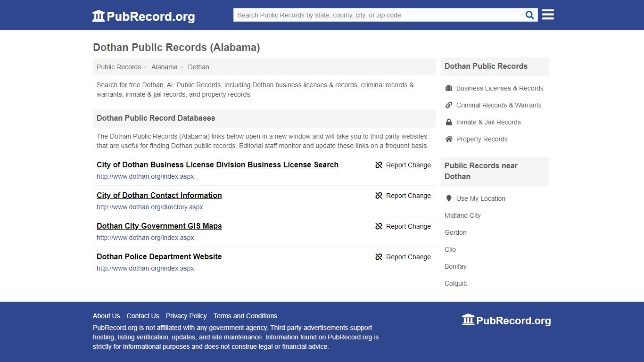This screenshot has height=362, width=644.
Task: Open Criminal Records & Warrants sidebar link
Action: 499,105
